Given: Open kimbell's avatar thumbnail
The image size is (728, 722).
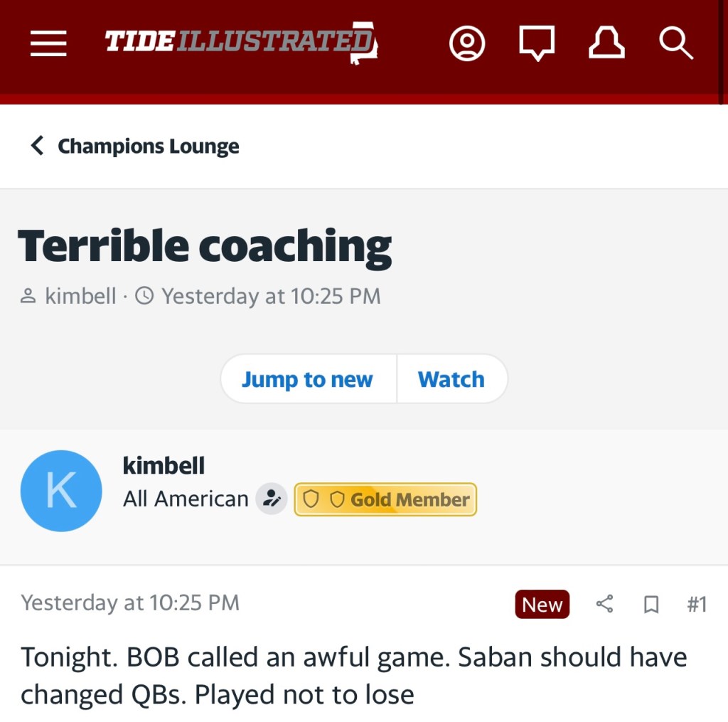Looking at the screenshot, I should coord(61,491).
